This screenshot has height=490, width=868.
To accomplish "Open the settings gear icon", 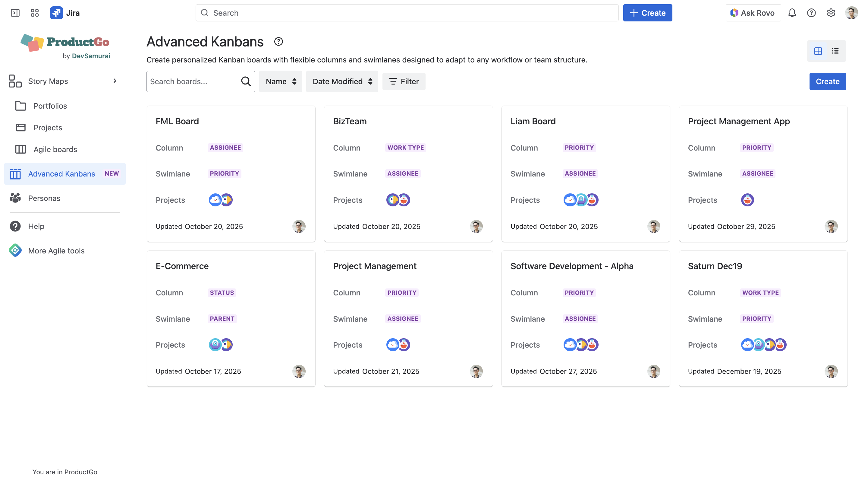I will [x=831, y=13].
